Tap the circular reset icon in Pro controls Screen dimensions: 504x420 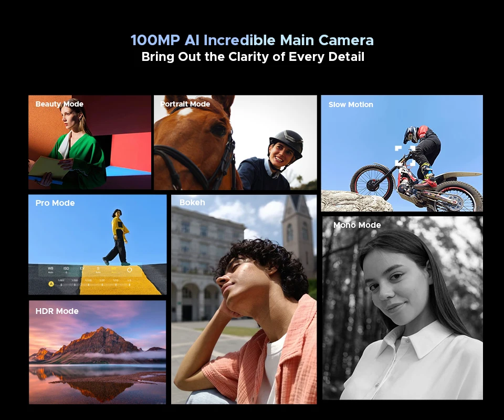130,270
